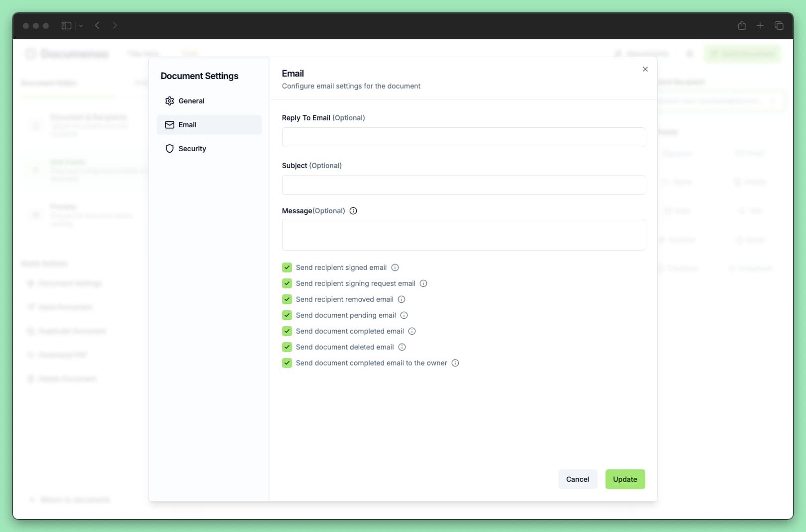
Task: Click the tab overview icon
Action: (x=779, y=25)
